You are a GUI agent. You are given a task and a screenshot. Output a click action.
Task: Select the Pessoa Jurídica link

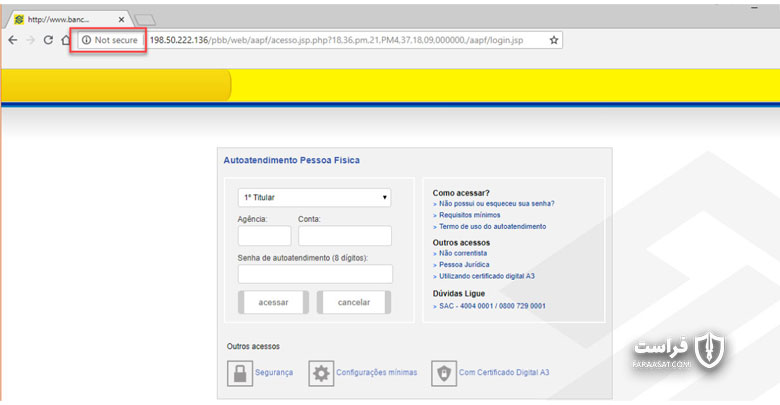click(x=464, y=265)
